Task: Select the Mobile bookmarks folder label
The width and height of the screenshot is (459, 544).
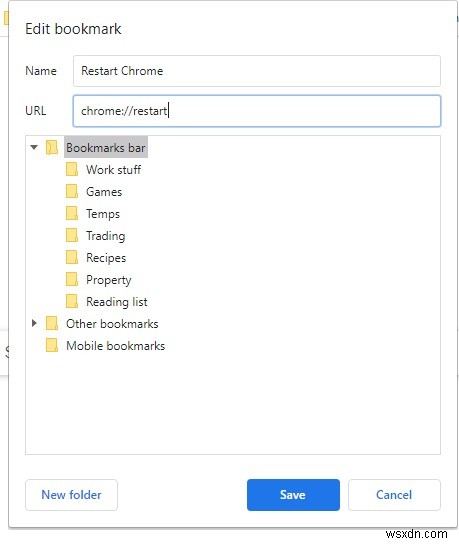Action: pos(116,346)
